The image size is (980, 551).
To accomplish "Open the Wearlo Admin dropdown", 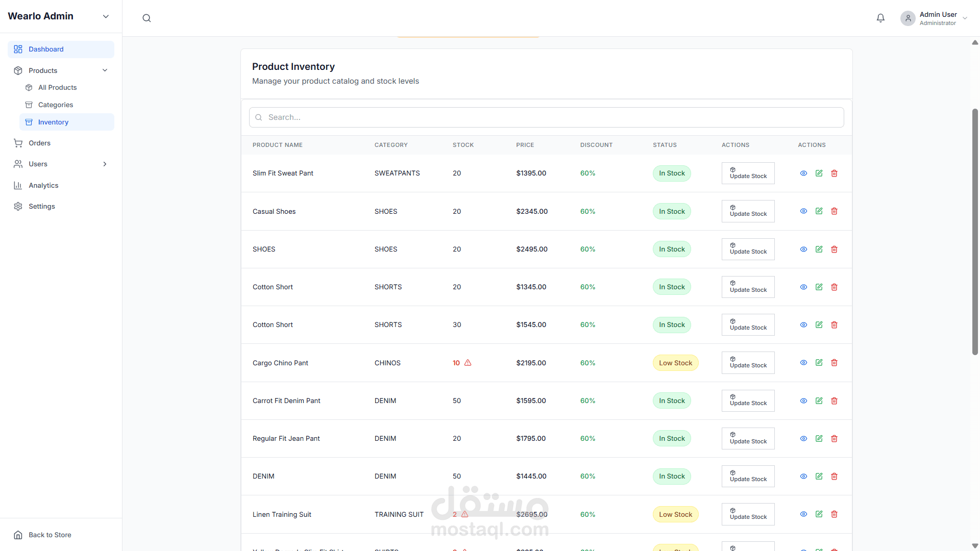I will [106, 16].
